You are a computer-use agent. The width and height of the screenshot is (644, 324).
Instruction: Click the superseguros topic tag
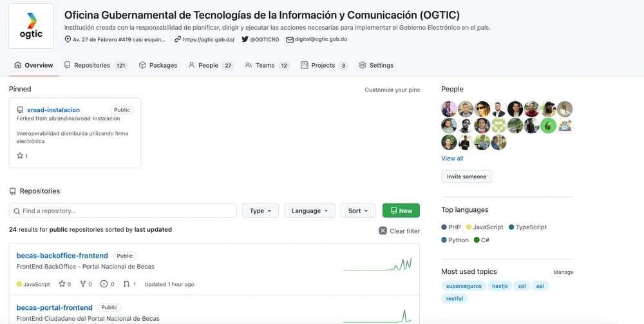(464, 286)
